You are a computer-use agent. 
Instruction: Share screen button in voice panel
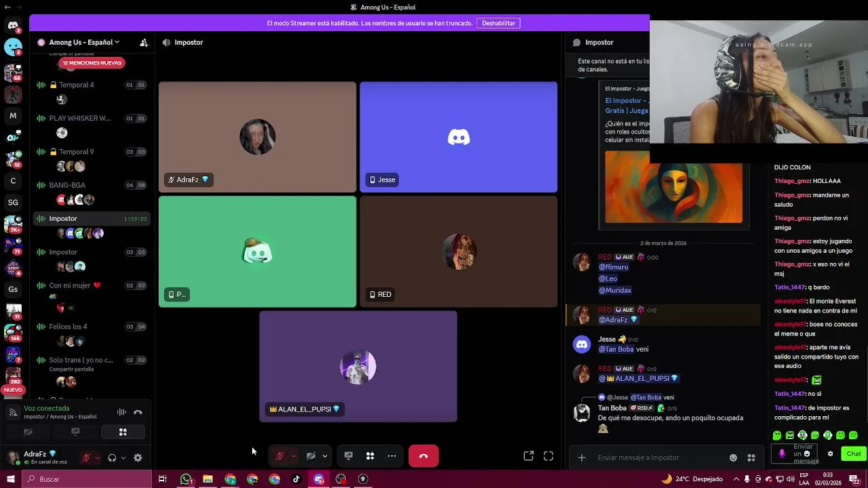pyautogui.click(x=75, y=432)
